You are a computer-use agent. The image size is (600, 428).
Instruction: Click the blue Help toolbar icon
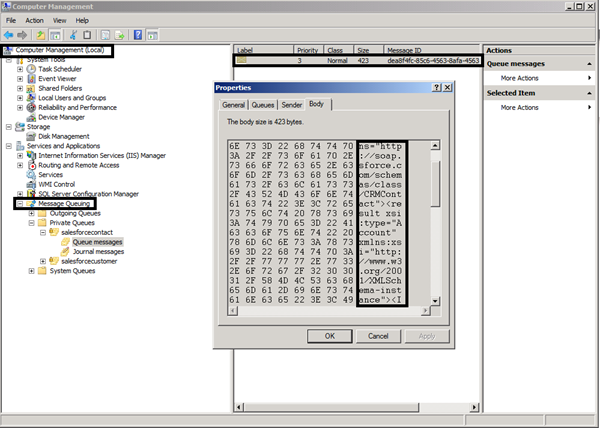(x=138, y=35)
